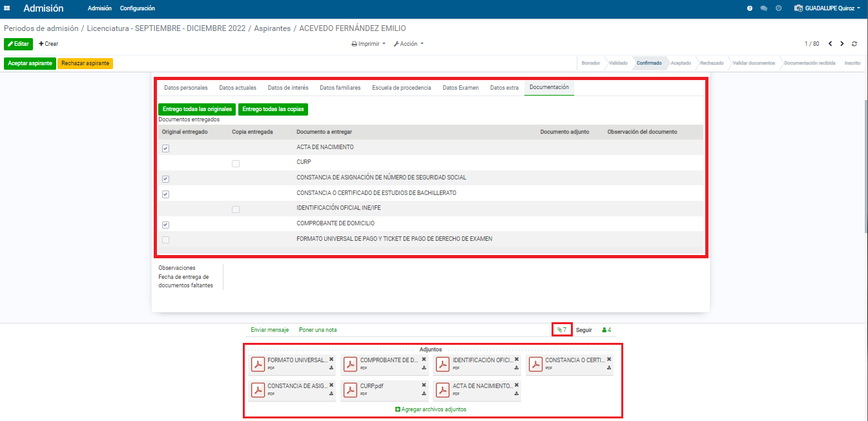Screen dimensions: 868x421
Task: Toggle original checkbox for ACTA DE NACIMIENTO
Action: pos(166,149)
